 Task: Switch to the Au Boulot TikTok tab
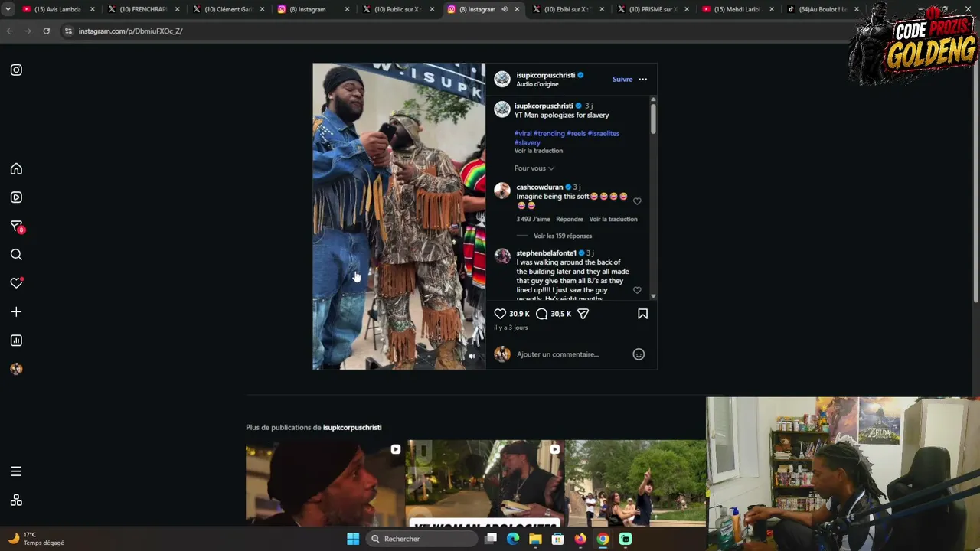(x=822, y=9)
